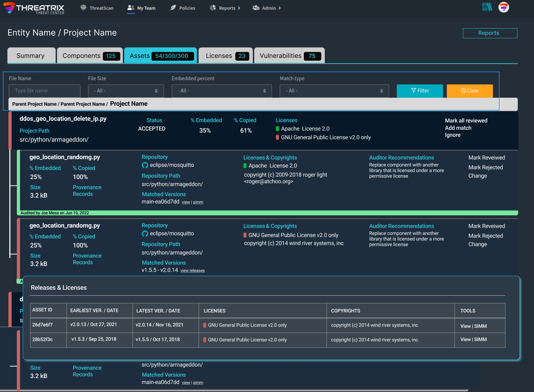The width and height of the screenshot is (534, 392).
Task: Click the Policies feather icon
Action: 173,8
